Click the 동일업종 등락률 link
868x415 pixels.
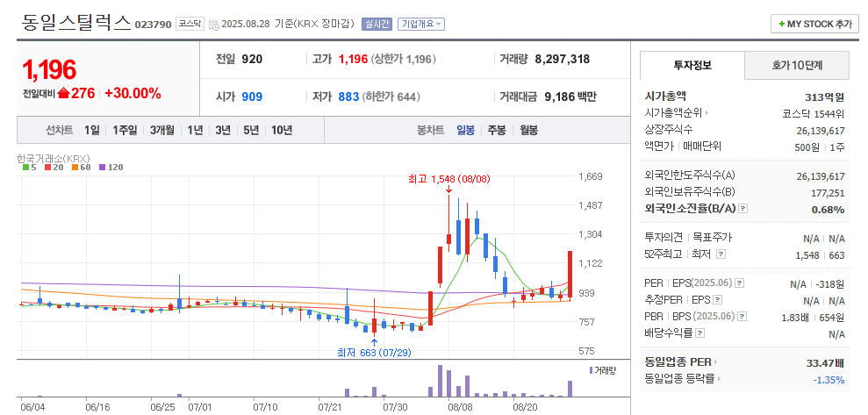(x=680, y=379)
